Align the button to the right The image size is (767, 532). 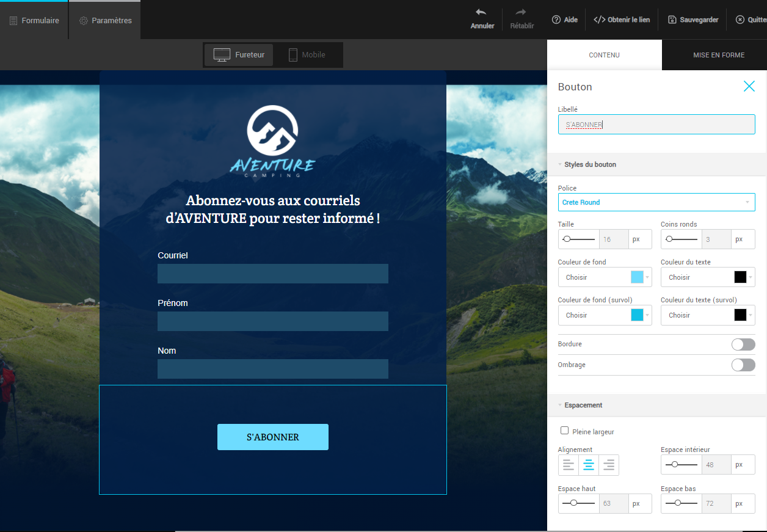point(608,465)
